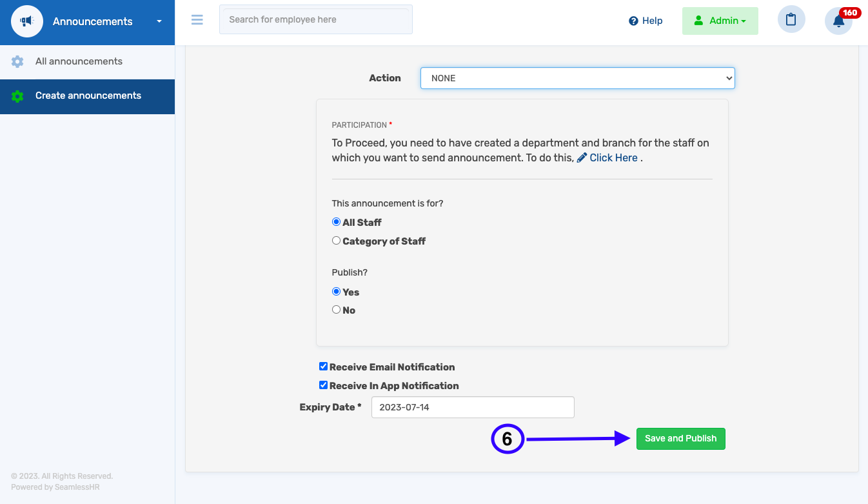Open All announcements in the sidebar

pyautogui.click(x=79, y=61)
